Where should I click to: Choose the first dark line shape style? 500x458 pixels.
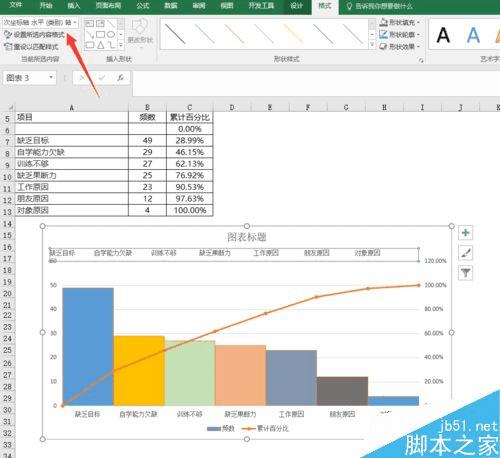pos(175,34)
